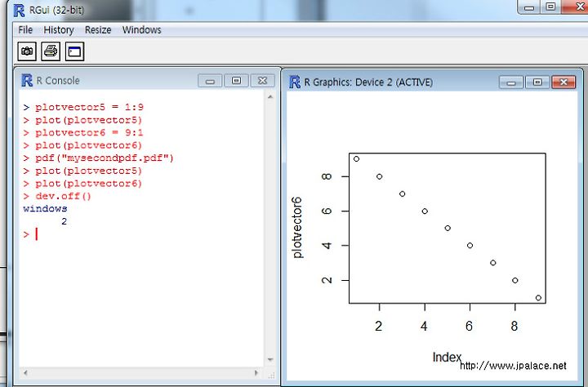
Task: Click the 'plotvector6' y-axis label on plot
Action: 297,227
